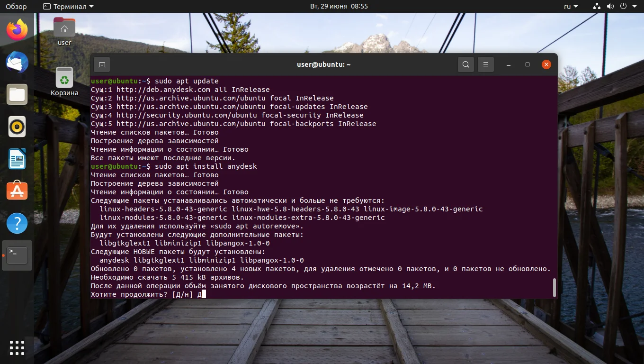The width and height of the screenshot is (644, 364).
Task: Open the clock and calendar at top
Action: pos(339,7)
